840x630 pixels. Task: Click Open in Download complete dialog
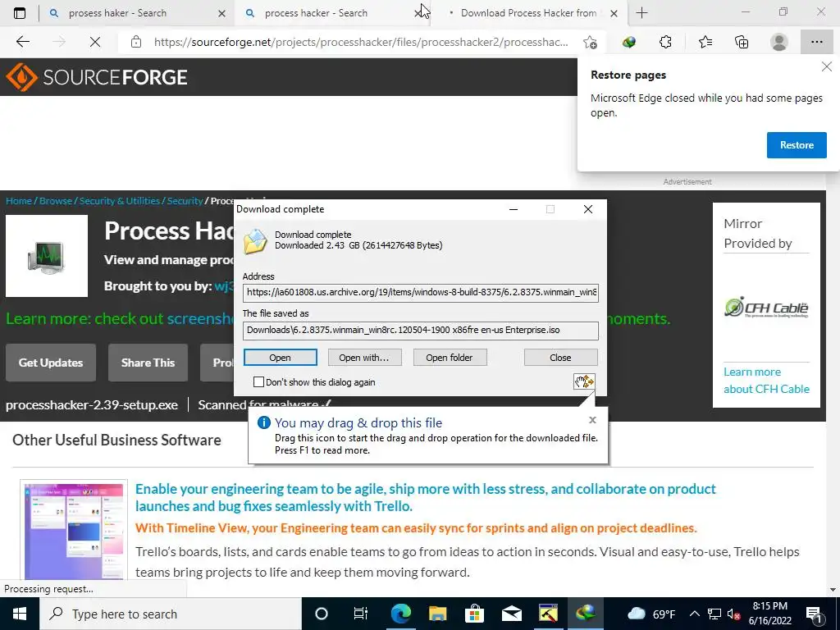281,358
